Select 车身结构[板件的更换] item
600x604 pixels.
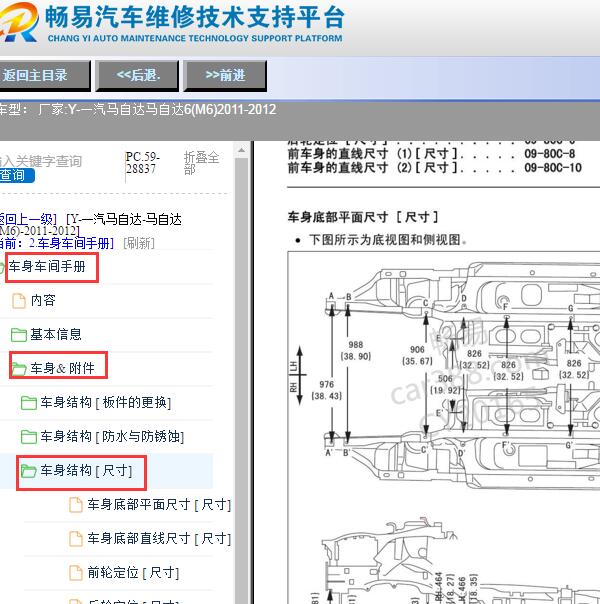click(106, 403)
